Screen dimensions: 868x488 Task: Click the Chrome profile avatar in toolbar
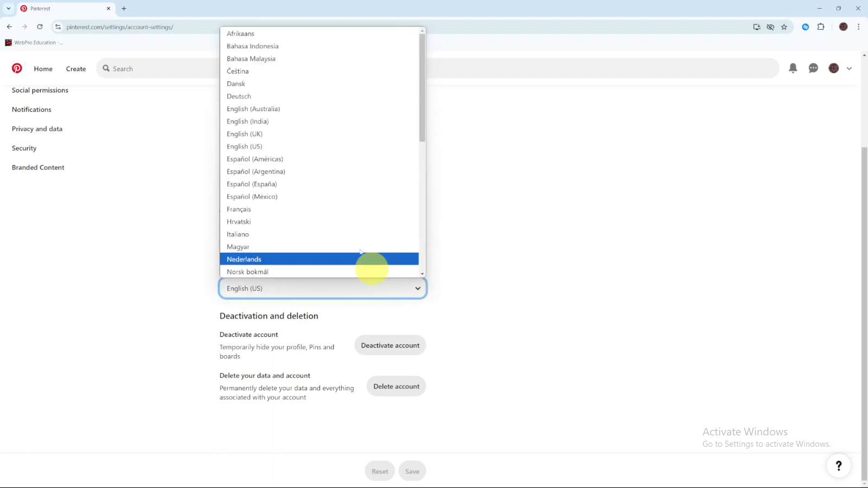[843, 27]
